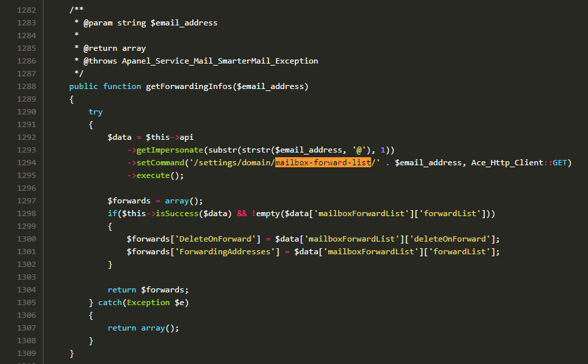Click the catch keyword
The height and width of the screenshot is (364, 588).
pyautogui.click(x=110, y=302)
